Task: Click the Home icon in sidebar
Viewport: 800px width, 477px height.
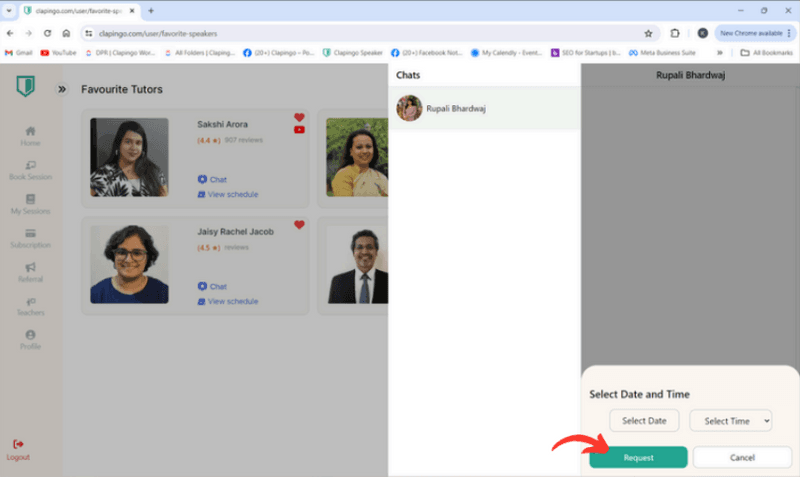Action: click(x=30, y=131)
